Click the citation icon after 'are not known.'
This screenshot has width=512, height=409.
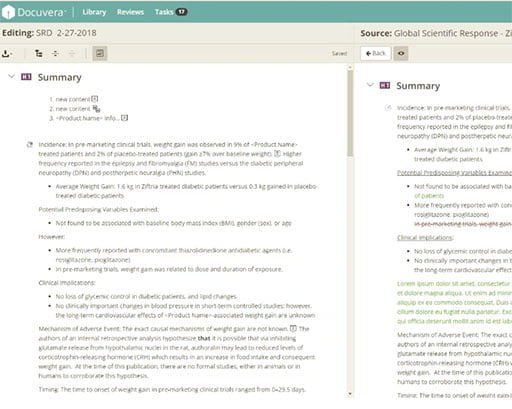pyautogui.click(x=293, y=329)
